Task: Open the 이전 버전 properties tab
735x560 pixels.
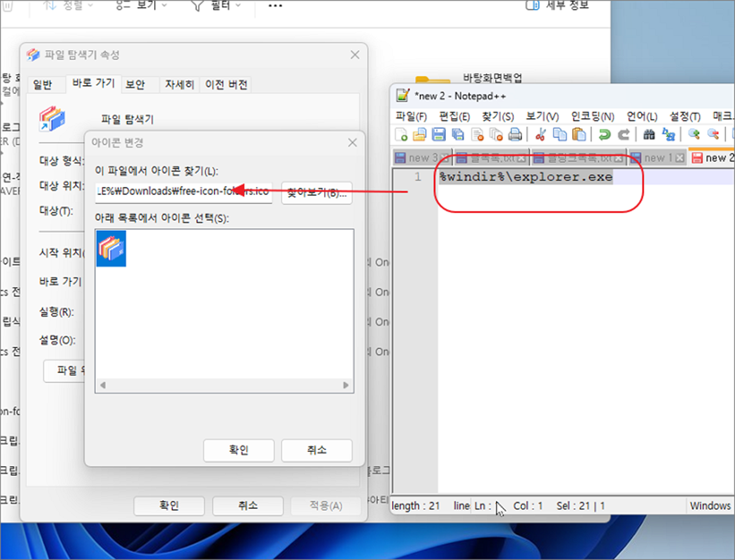Action: click(x=226, y=85)
